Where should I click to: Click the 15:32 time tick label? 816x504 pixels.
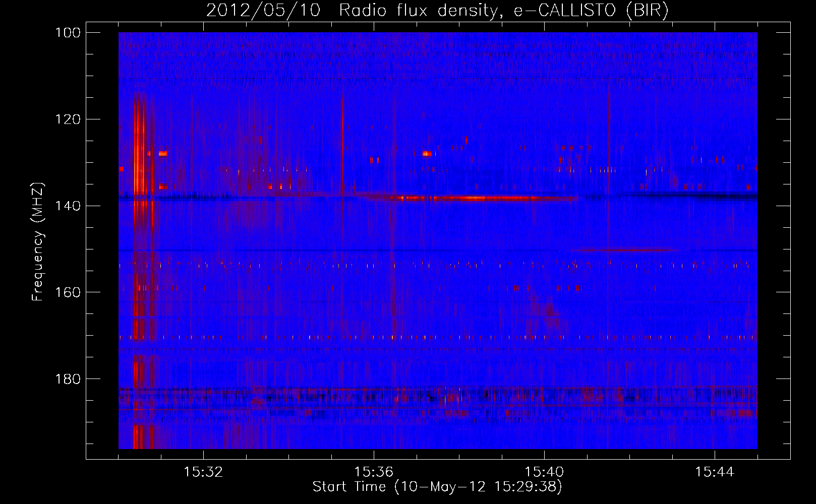tap(203, 472)
